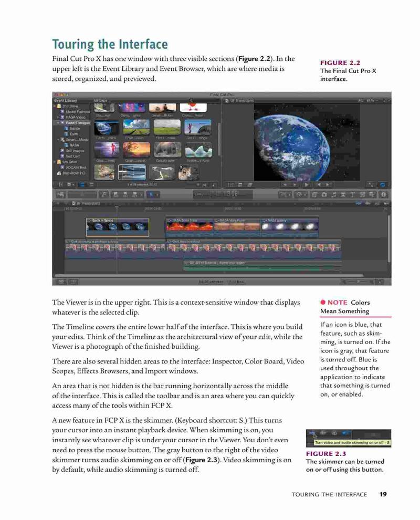
Task: Select the Vint Cerf event
Action: [70, 156]
